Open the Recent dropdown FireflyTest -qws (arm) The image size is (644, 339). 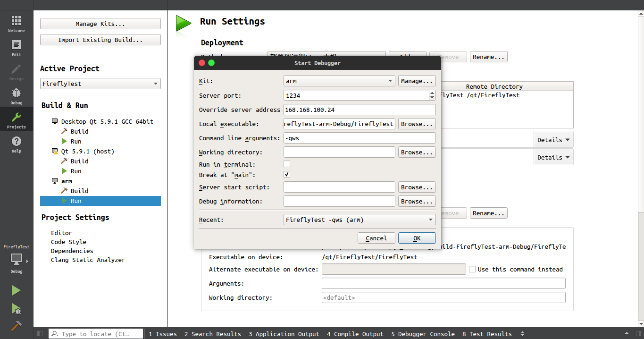[x=360, y=220]
